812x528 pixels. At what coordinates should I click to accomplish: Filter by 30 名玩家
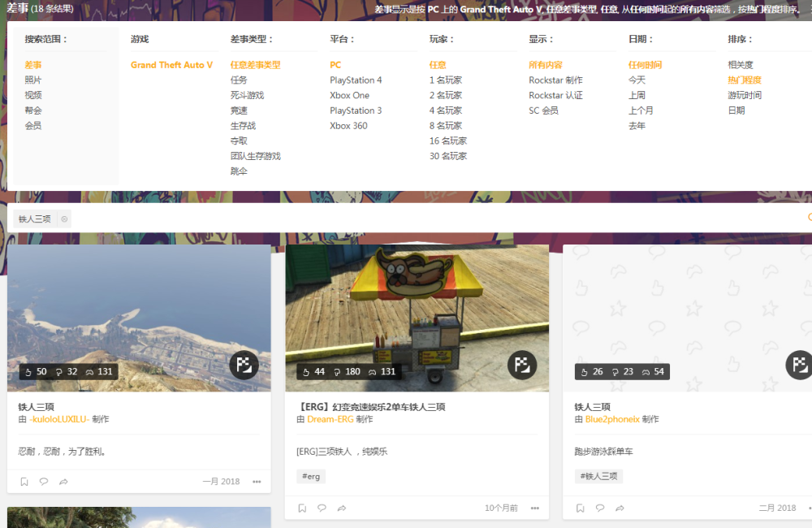(448, 156)
